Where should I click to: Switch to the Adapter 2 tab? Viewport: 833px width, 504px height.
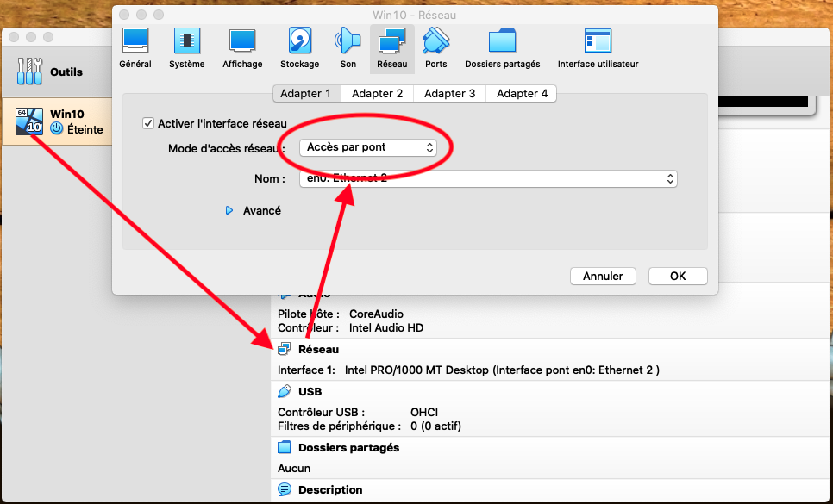coord(377,93)
